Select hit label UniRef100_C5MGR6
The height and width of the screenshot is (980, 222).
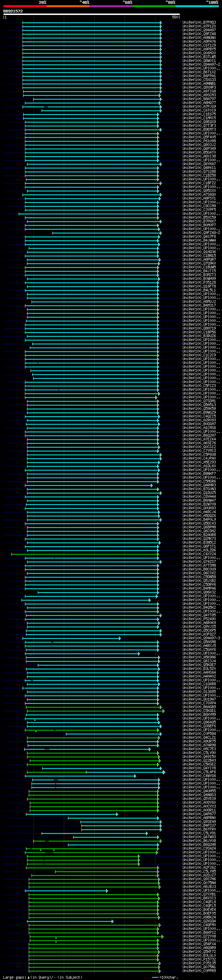pyautogui.click(x=199, y=481)
